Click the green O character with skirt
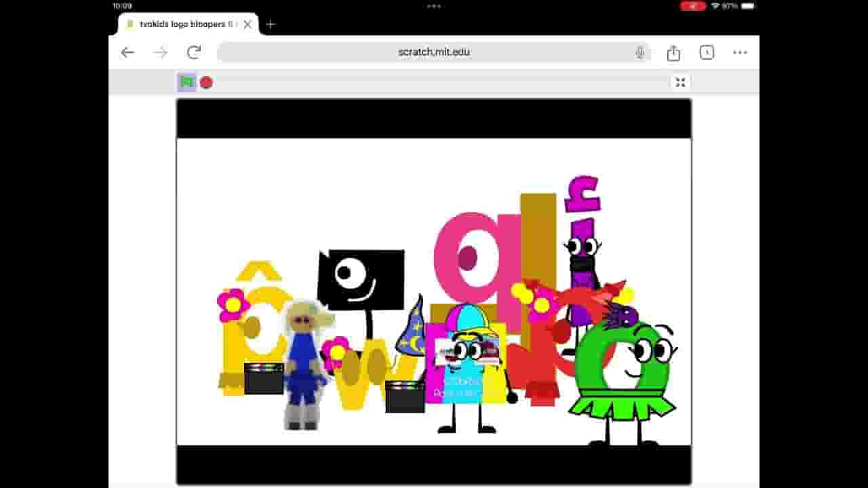Viewport: 868px width, 488px height. click(x=624, y=383)
